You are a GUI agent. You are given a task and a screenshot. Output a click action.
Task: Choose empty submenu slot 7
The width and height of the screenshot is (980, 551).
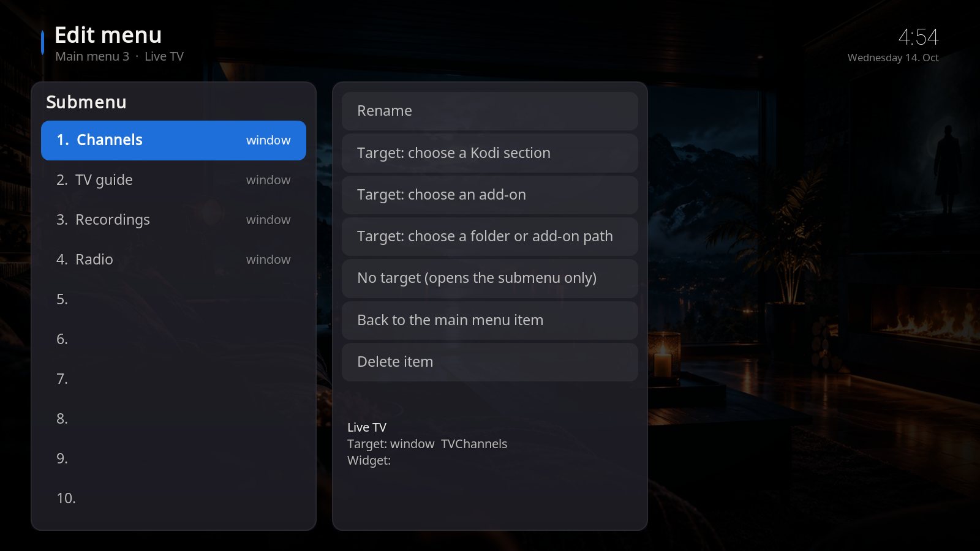(x=173, y=379)
